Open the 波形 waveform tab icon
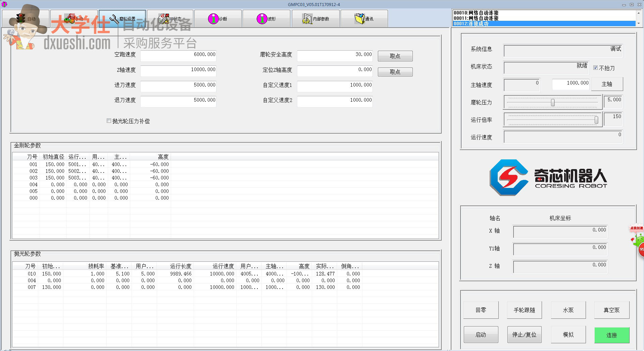Screen dimensions: 644x351 pyautogui.click(x=262, y=19)
